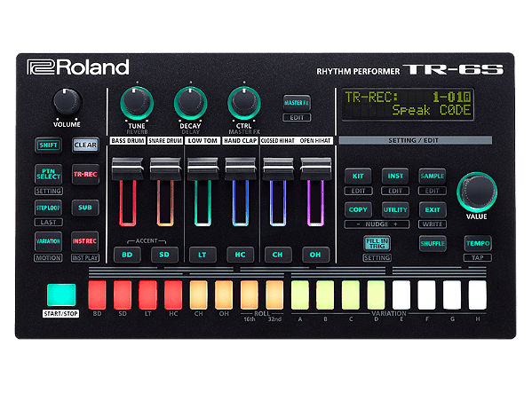Hold the SHIFT button
Image resolution: width=532 pixels, height=393 pixels.
pos(48,145)
